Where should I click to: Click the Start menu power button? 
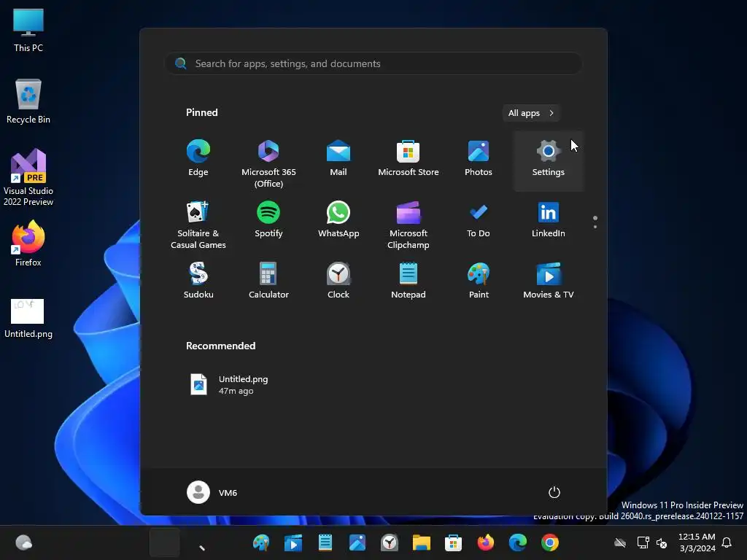point(554,492)
